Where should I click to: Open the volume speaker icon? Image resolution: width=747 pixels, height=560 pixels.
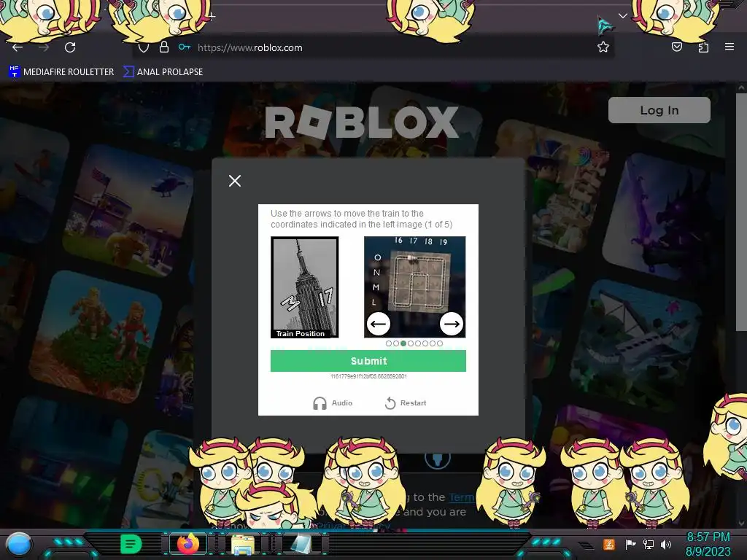tap(666, 544)
